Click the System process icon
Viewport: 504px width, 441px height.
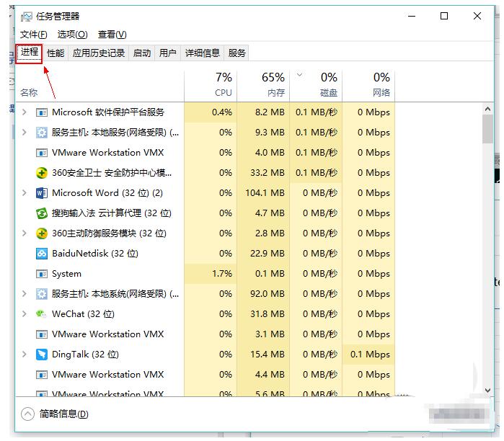42,274
